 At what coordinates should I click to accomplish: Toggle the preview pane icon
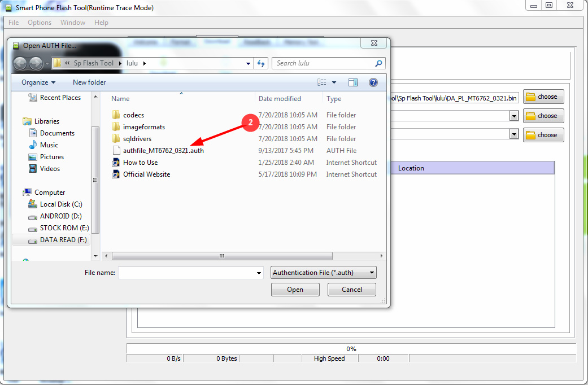pyautogui.click(x=353, y=82)
